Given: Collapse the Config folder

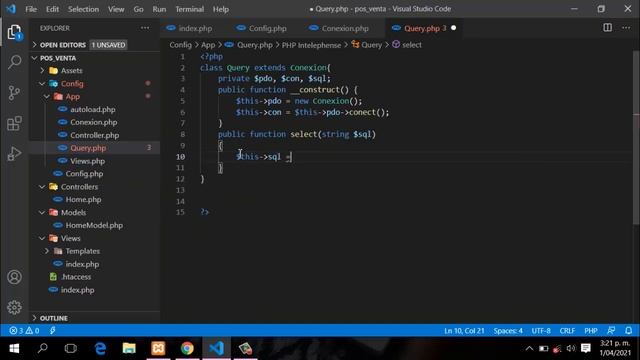Looking at the screenshot, I should tap(72, 84).
